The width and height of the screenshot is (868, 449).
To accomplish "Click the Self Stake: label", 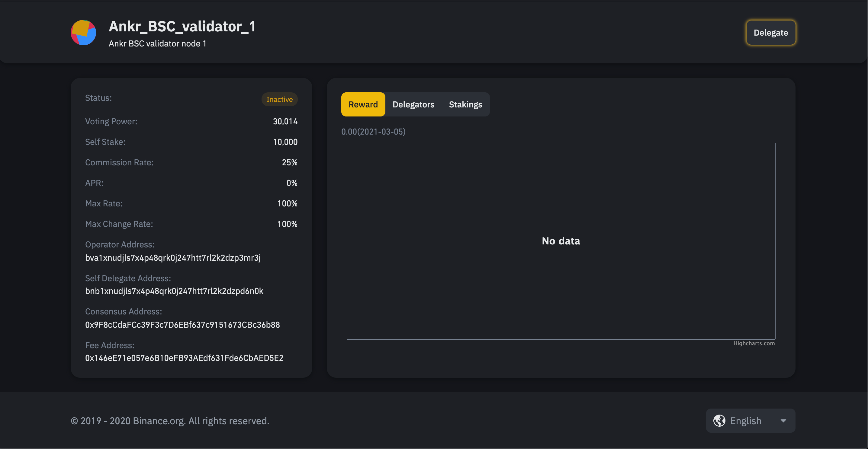I will tap(105, 142).
